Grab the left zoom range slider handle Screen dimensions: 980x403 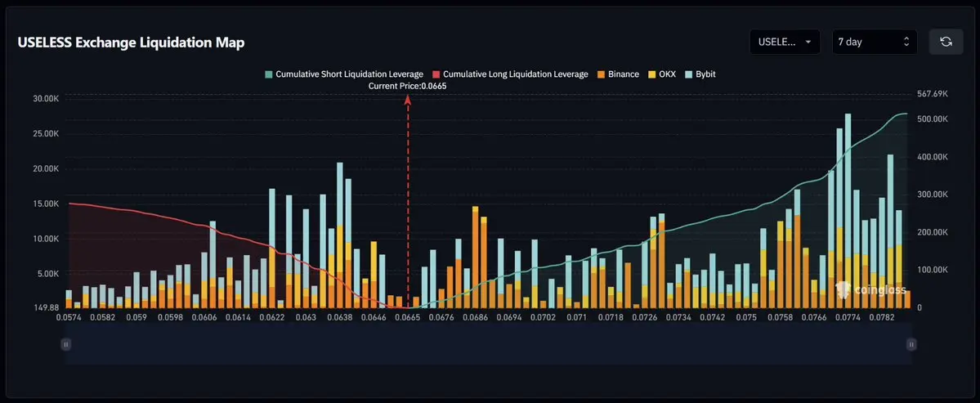coord(65,343)
